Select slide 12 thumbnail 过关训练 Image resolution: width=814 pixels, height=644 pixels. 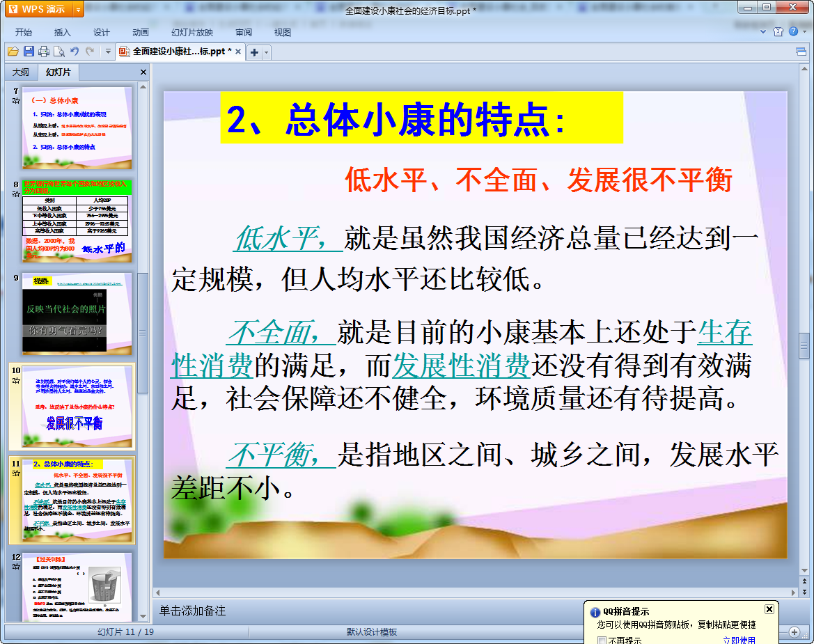[x=77, y=586]
